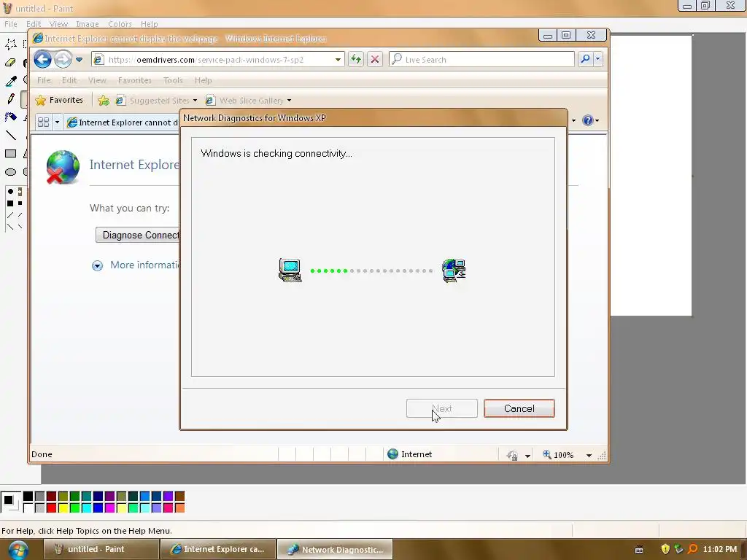
Task: Open Internet Explorer's Tools menu
Action: click(x=173, y=80)
